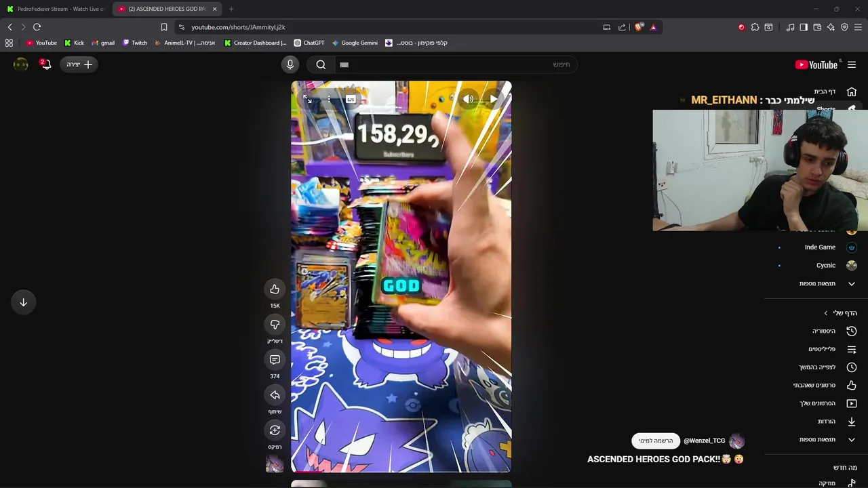Open the Brave Wallet icon
868x488 pixels.
817,27
